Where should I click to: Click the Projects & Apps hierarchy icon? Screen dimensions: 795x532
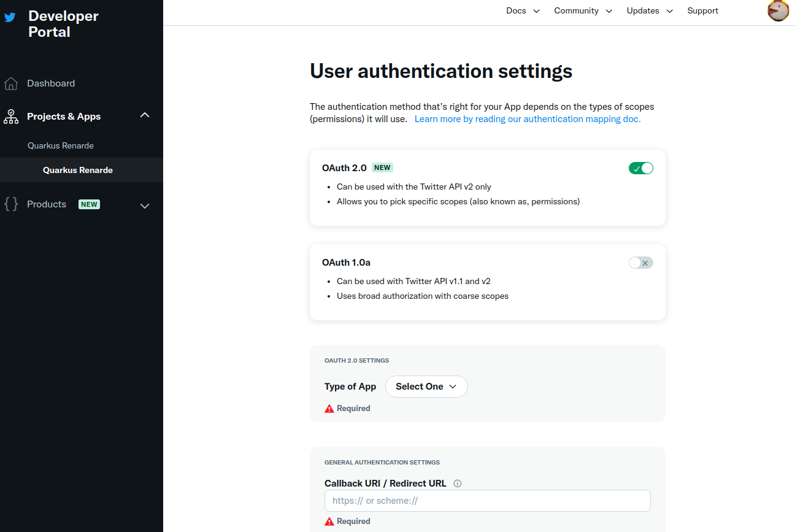click(x=11, y=117)
